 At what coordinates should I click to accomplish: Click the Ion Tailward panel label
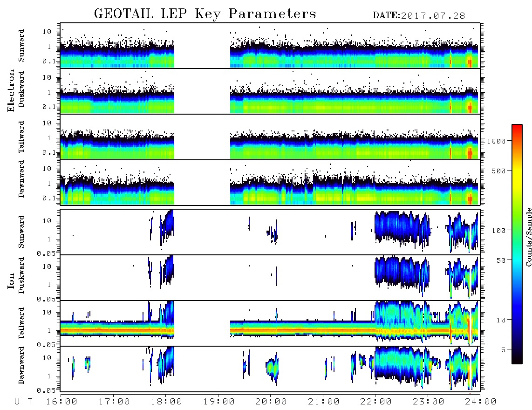pyautogui.click(x=21, y=323)
